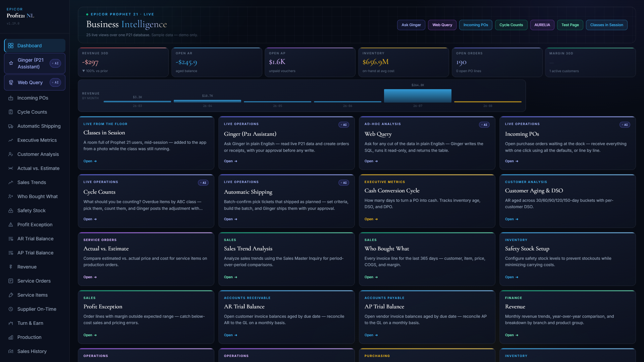Screen dimensions: 644x362
Task: Click the Incoming POs sidebar icon
Action: [x=11, y=98]
